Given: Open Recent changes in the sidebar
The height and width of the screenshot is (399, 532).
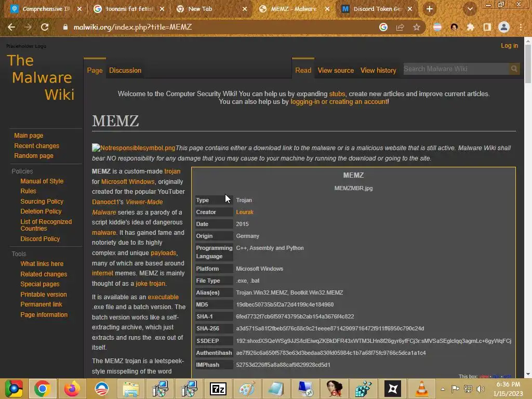Looking at the screenshot, I should pyautogui.click(x=37, y=145).
